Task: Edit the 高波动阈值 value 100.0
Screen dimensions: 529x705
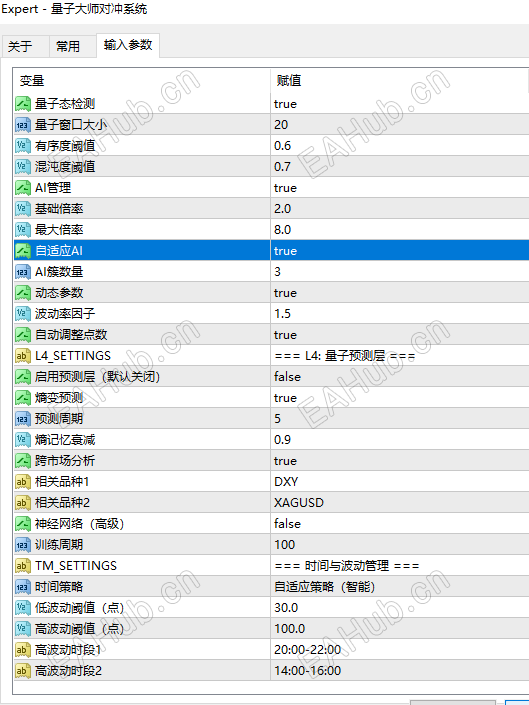Action: click(x=400, y=629)
